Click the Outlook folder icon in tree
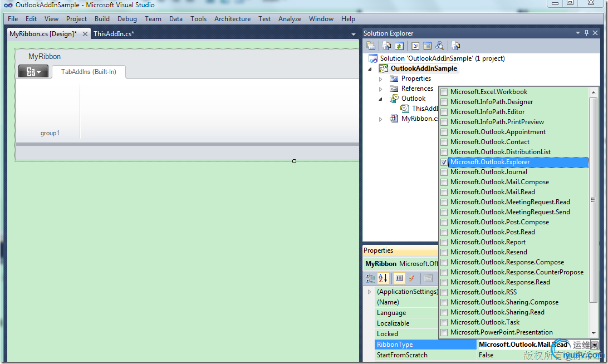This screenshot has width=608, height=364. point(394,99)
